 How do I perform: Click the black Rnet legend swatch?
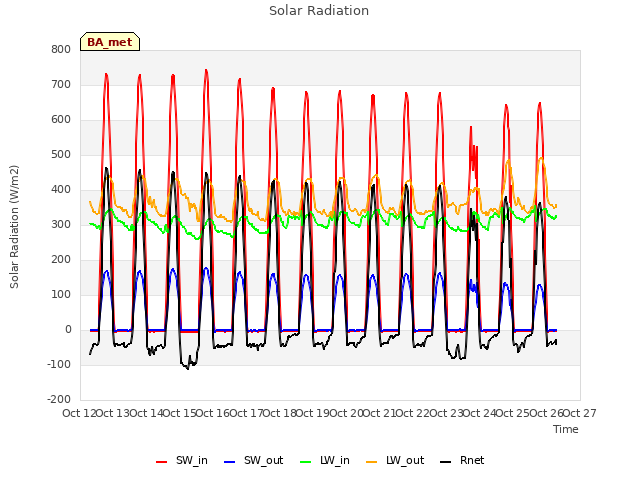[446, 462]
